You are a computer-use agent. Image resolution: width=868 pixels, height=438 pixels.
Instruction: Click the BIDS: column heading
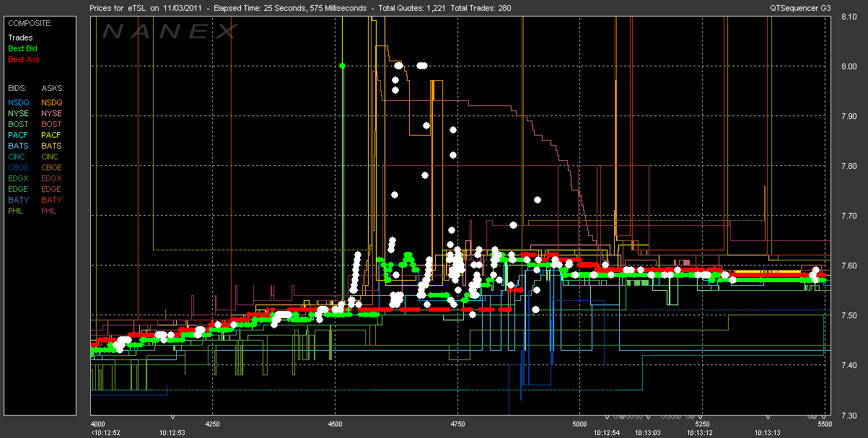17,88
